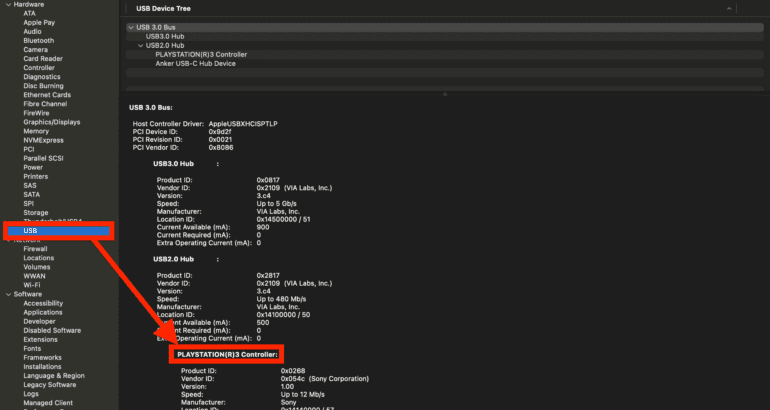Select Wi-Fi under Network
This screenshot has width=770, height=410.
32,285
